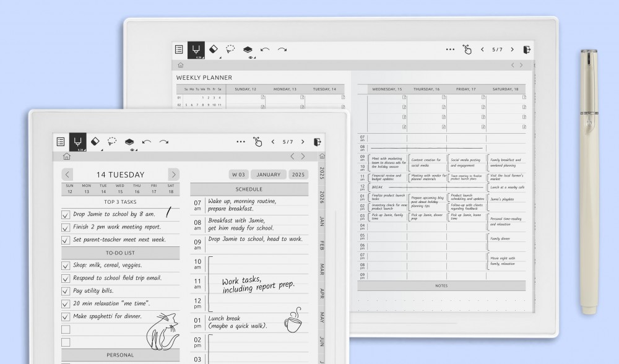Open the MAY side tab
The width and height of the screenshot is (619, 364).
click(x=322, y=318)
